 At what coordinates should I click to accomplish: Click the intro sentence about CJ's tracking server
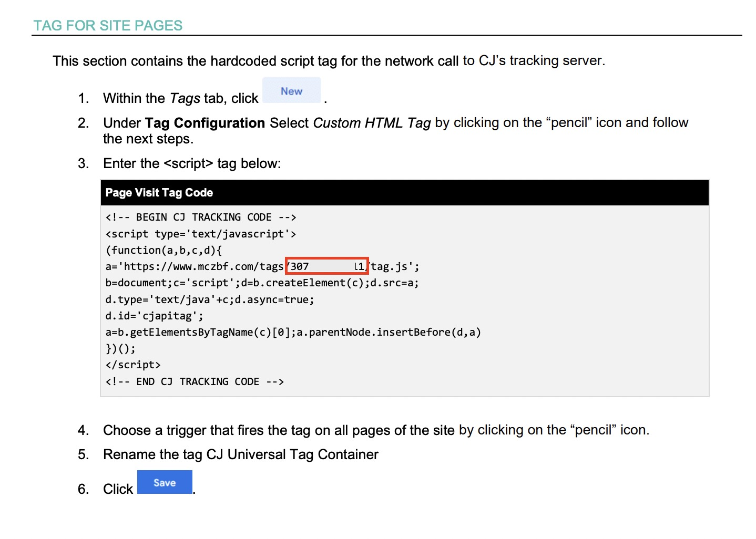point(329,61)
